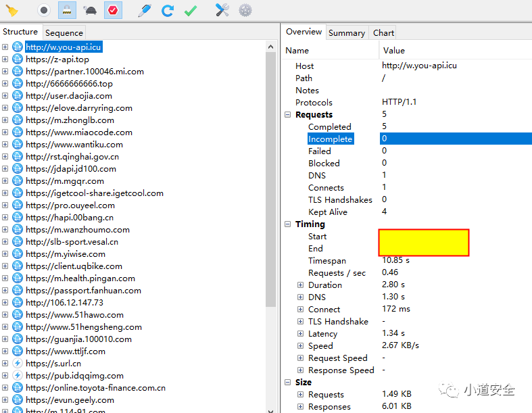Screen dimensions: 532x413
Task: Collapse the Requests section
Action: coord(288,115)
